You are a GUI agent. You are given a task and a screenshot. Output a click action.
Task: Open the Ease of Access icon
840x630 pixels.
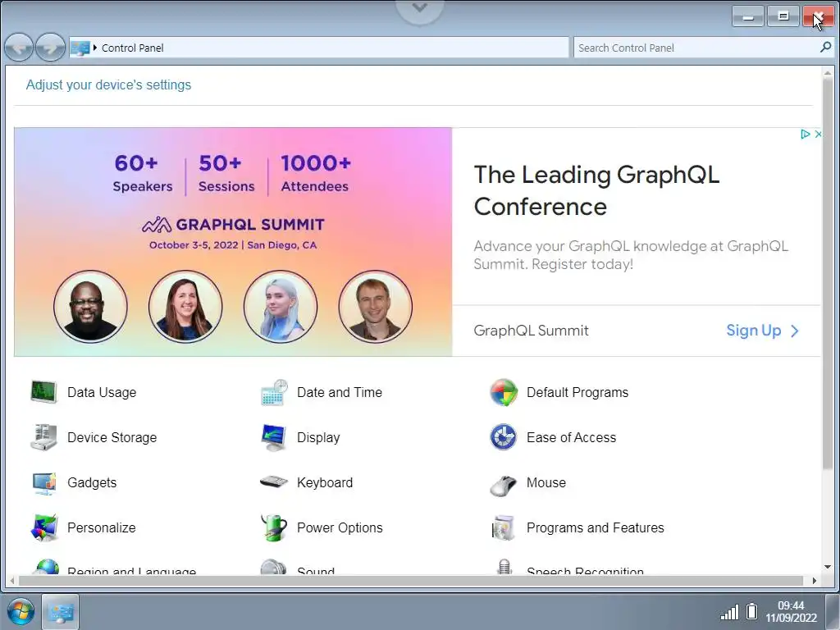pyautogui.click(x=504, y=437)
